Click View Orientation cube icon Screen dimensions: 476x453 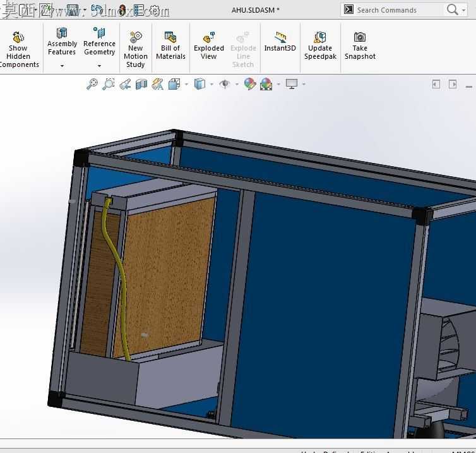[174, 84]
